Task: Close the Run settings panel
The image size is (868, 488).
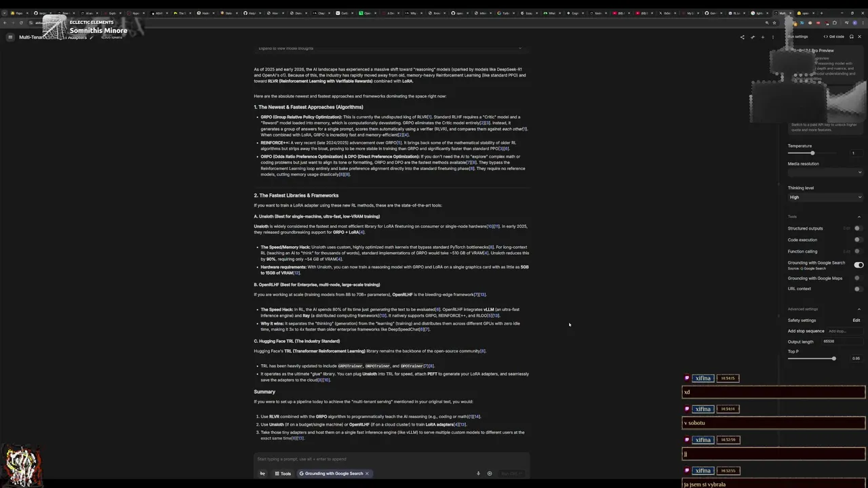Action: pos(859,37)
